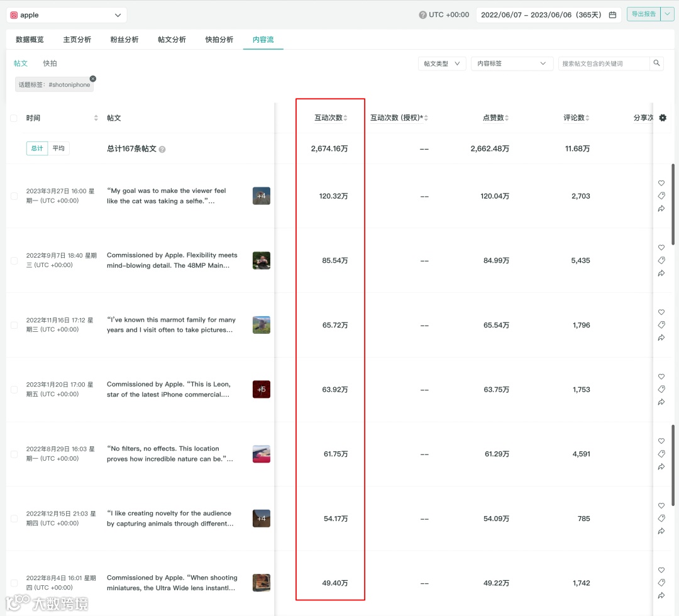Check the November 16, 2022 17:12 post row

click(14, 325)
